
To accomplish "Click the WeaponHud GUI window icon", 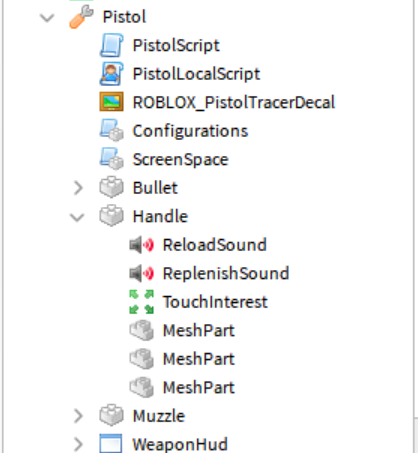I will click(111, 444).
